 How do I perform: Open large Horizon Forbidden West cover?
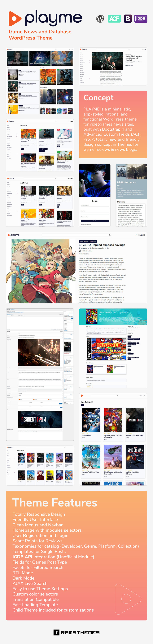(x=91, y=457)
